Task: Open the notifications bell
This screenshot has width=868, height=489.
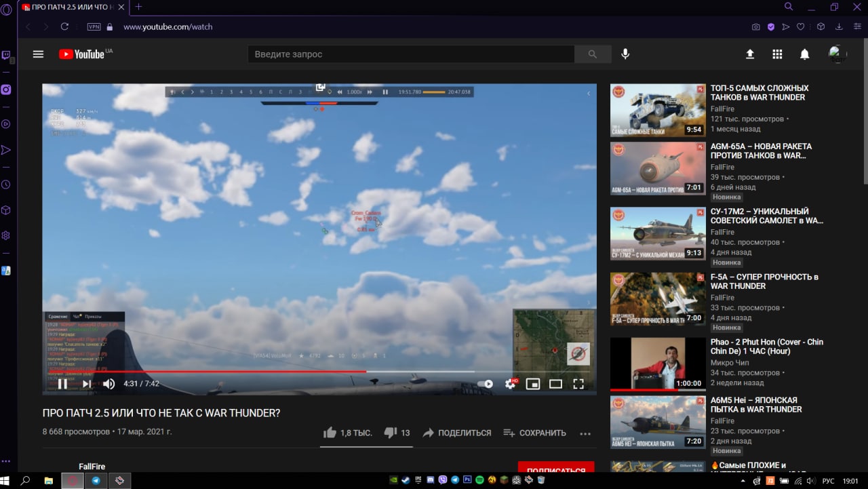Action: [804, 54]
